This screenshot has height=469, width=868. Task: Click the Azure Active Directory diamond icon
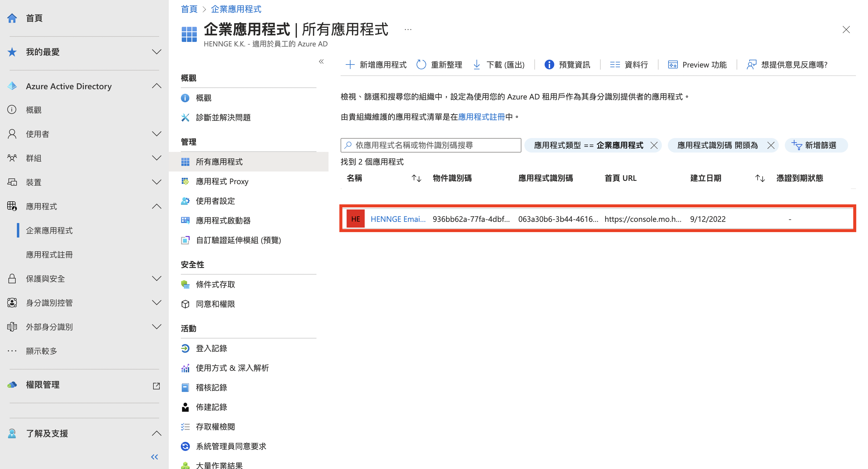pyautogui.click(x=12, y=86)
